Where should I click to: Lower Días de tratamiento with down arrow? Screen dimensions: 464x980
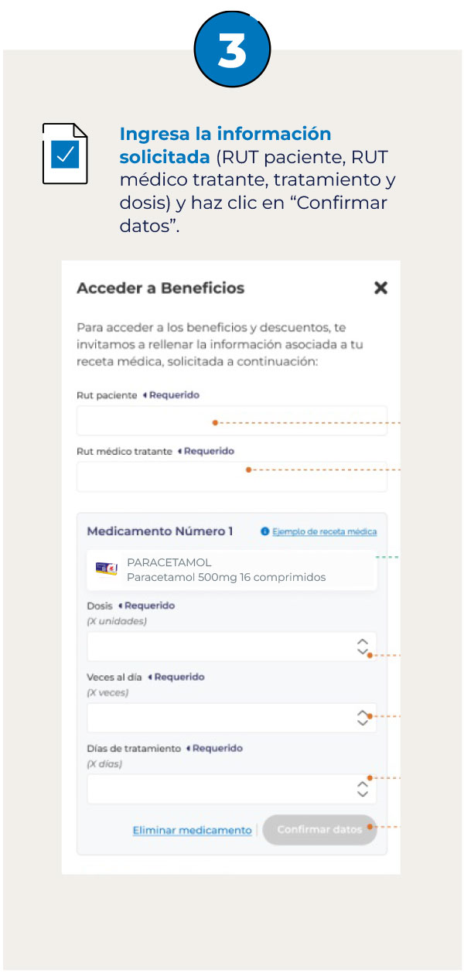coord(362,794)
